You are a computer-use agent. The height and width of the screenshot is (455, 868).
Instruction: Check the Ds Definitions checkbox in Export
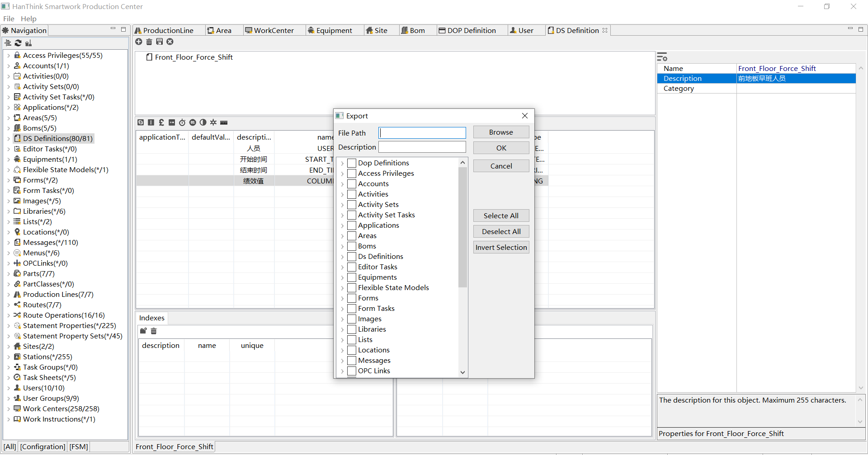click(x=352, y=257)
